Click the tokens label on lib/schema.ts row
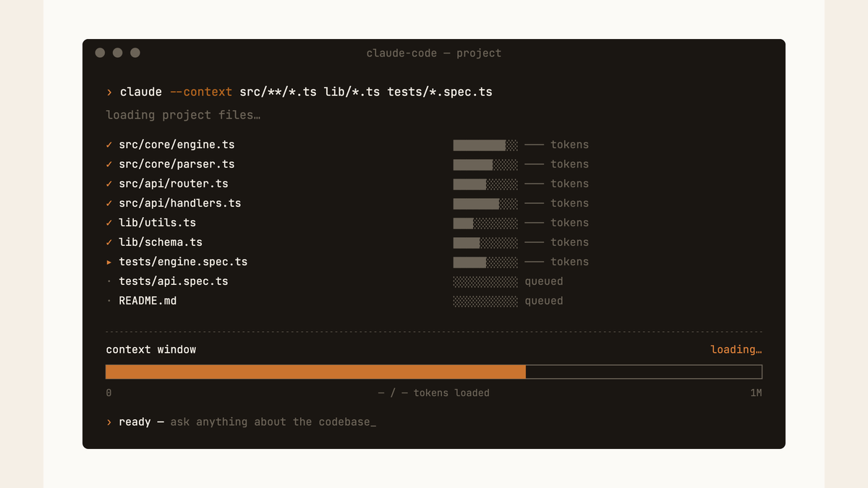 click(570, 242)
